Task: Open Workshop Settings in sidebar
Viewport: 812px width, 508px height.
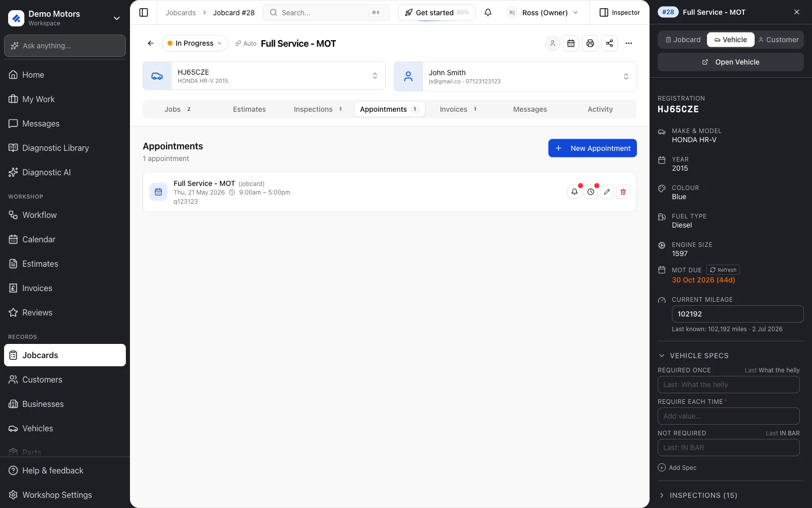Action: coord(65,495)
